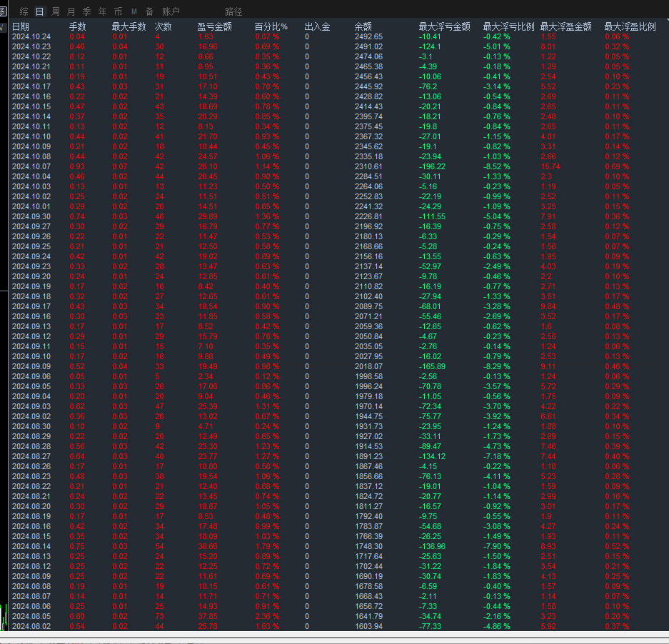Open the 周 weekly tab
The height and width of the screenshot is (644, 669).
55,11
